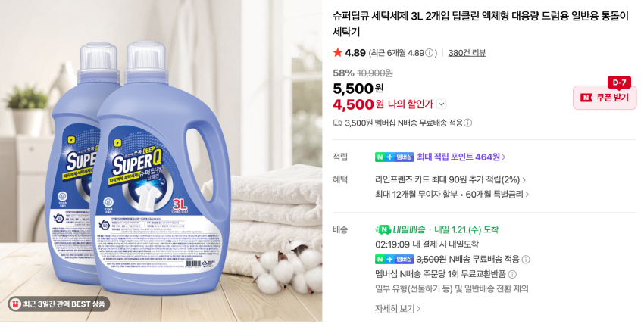Click the info icon after N배송 무료배송 적용 in the 배송 section
Image resolution: width=644 pixels, height=327 pixels.
526,260
